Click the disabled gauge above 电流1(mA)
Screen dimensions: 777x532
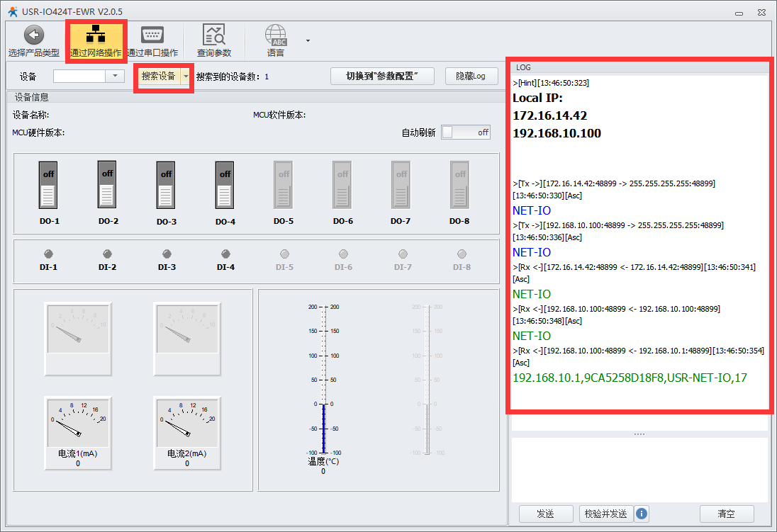pyautogui.click(x=78, y=339)
